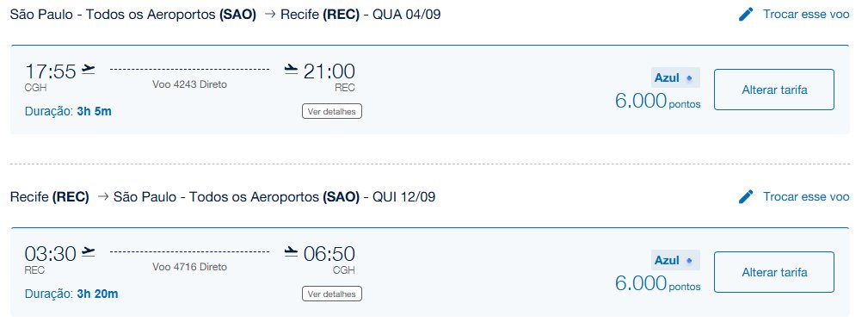The width and height of the screenshot is (868, 322).
Task: Click landing plane icon beside 06:50
Action: pyautogui.click(x=291, y=252)
